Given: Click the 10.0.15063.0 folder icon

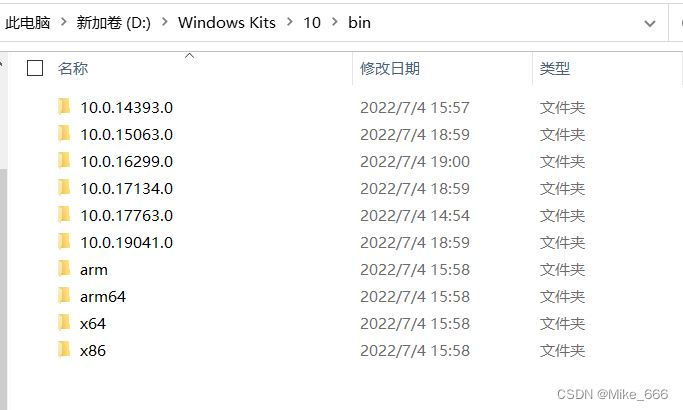Looking at the screenshot, I should click(64, 134).
